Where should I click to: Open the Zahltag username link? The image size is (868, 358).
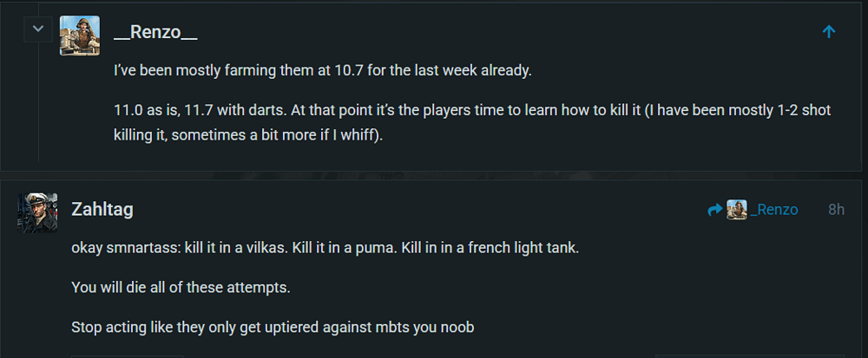point(102,209)
